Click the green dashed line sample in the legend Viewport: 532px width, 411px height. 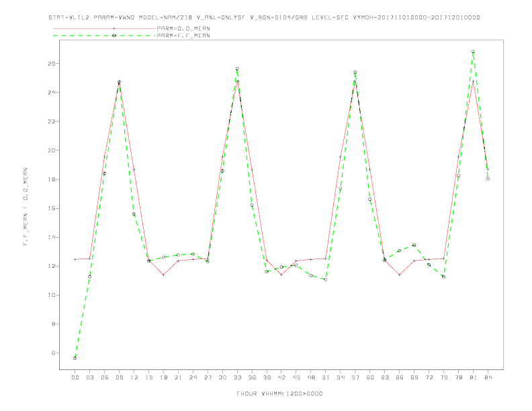(x=104, y=36)
